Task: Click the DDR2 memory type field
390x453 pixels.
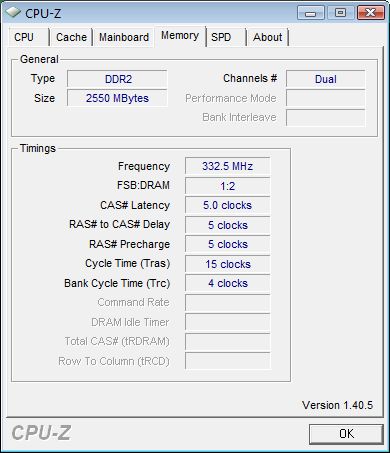Action: click(x=117, y=79)
